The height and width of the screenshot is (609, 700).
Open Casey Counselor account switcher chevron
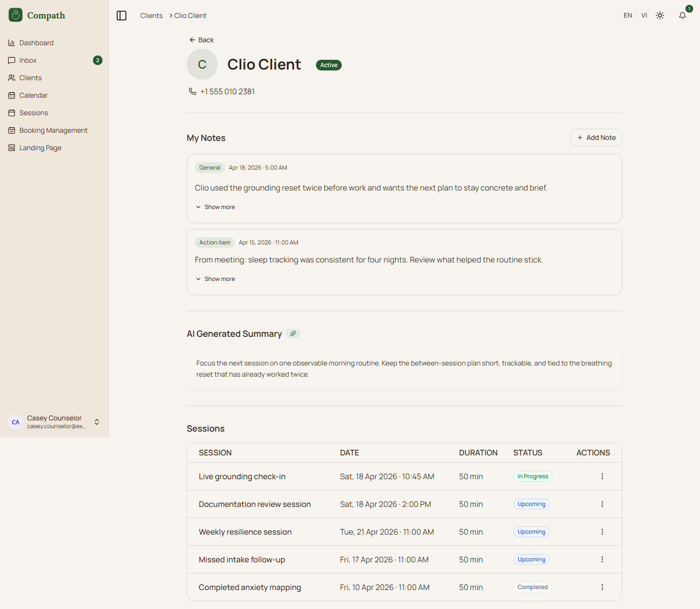tap(97, 422)
